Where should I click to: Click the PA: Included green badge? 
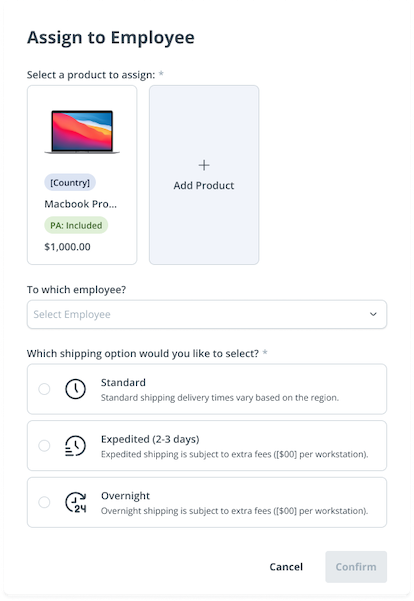point(76,225)
